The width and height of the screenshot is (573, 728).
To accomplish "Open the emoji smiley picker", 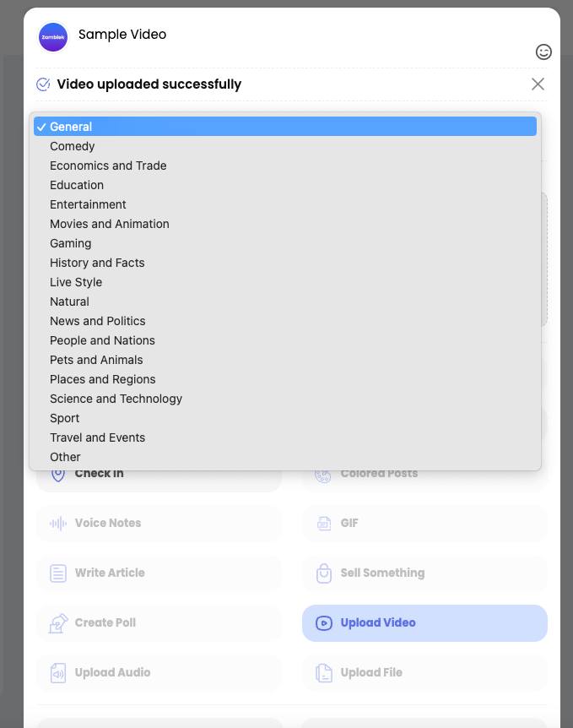I will pos(543,52).
